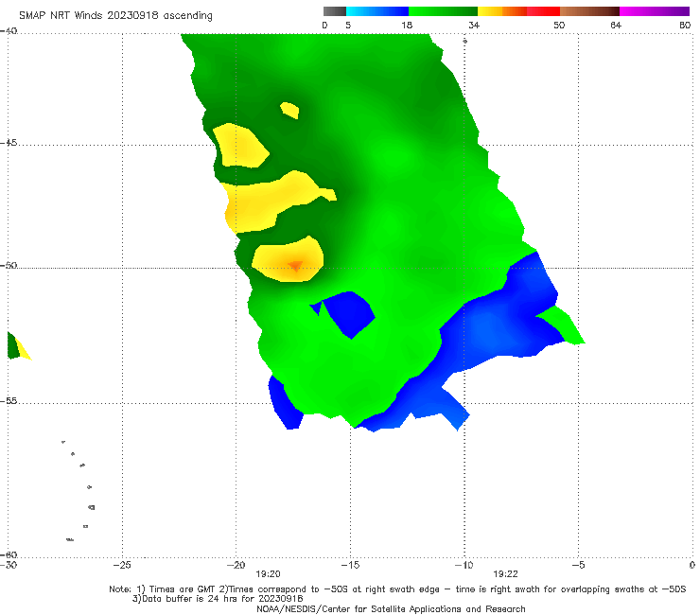Click the "-10" longitude axis label

click(x=464, y=565)
